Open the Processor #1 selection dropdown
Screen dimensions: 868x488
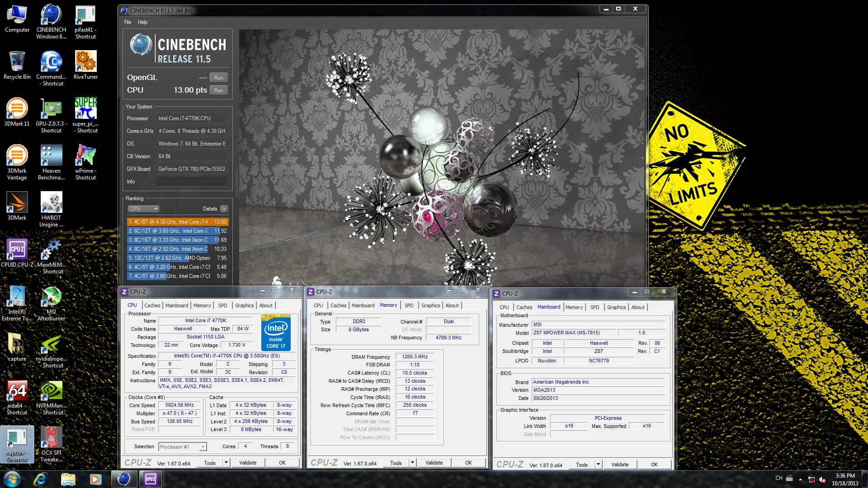pos(183,447)
